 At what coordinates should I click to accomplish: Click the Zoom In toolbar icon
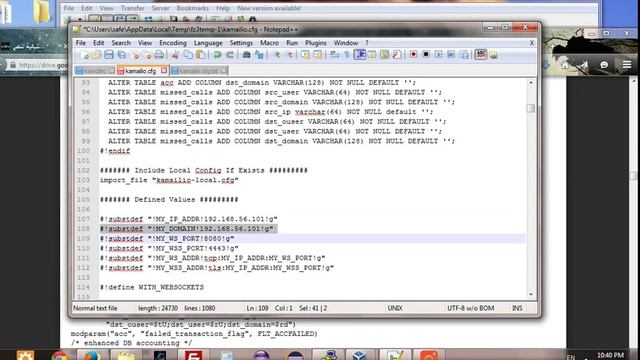[277, 55]
